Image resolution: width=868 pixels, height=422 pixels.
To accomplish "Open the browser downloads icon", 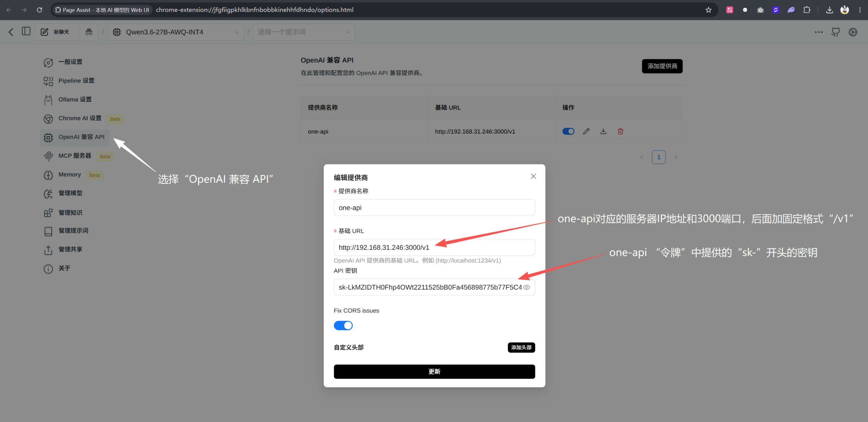I will (829, 10).
